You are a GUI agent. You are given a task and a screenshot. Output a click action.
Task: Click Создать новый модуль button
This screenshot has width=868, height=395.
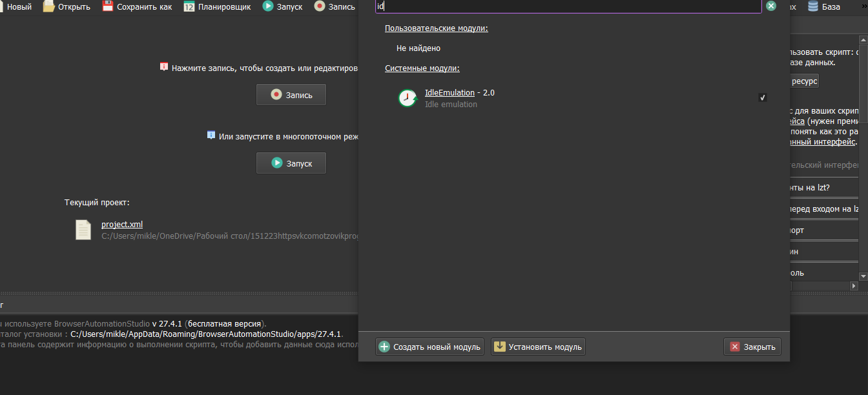pos(430,347)
